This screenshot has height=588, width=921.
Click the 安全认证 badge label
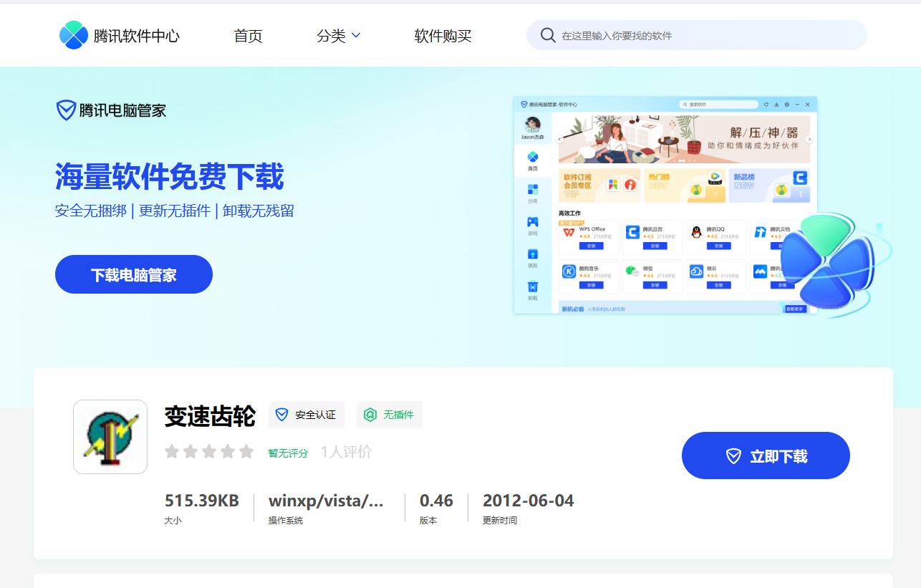[x=315, y=415]
